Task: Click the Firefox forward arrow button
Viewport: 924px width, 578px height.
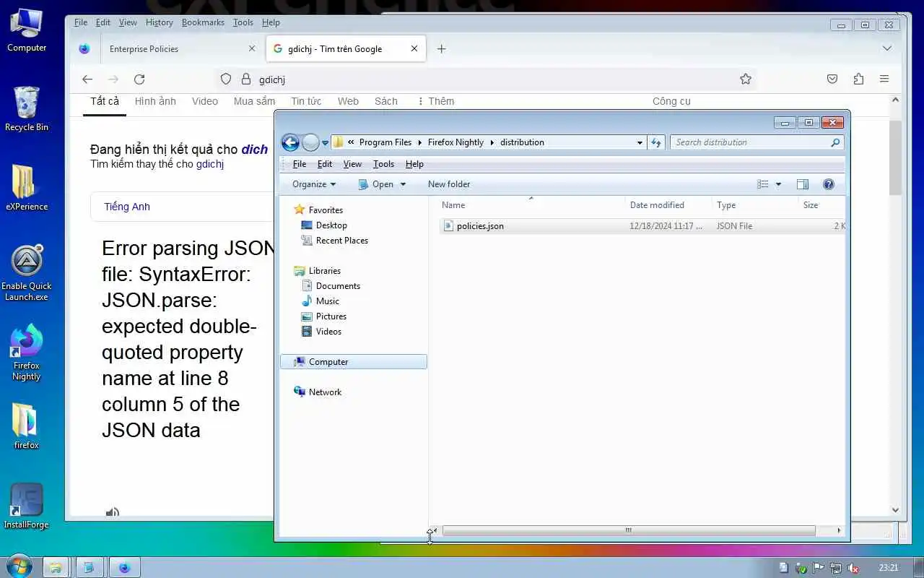Action: point(113,79)
